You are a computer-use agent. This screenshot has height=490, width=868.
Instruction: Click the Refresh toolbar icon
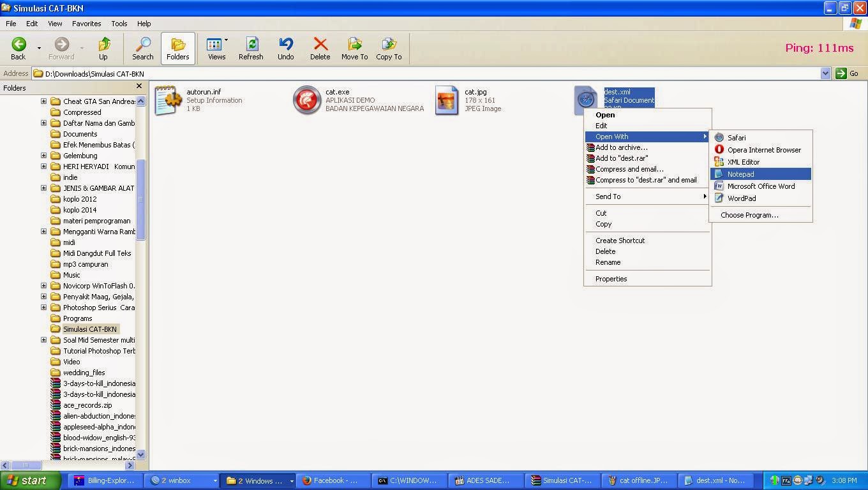point(251,48)
